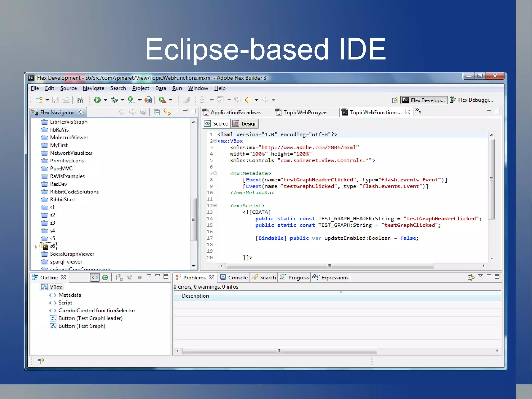This screenshot has width=532, height=399.
Task: Maximize the Flex Navigator panel
Action: [193, 111]
